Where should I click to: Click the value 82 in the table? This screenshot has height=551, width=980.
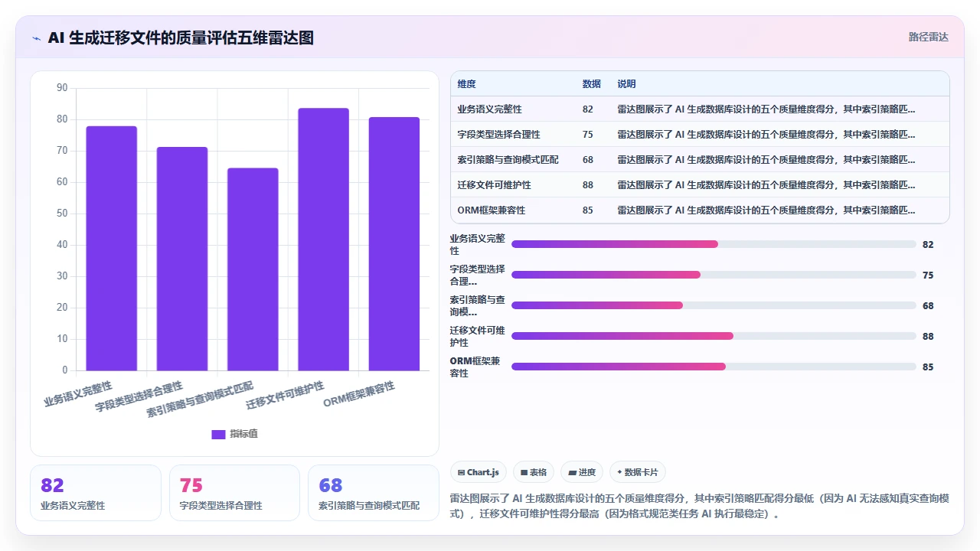tap(588, 109)
